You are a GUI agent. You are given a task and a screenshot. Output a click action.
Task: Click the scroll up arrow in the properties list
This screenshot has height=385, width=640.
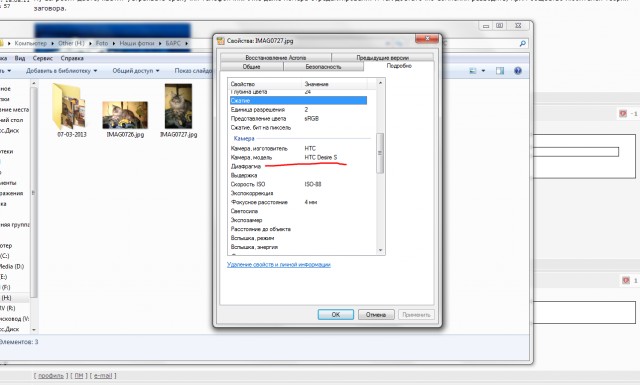[380, 83]
